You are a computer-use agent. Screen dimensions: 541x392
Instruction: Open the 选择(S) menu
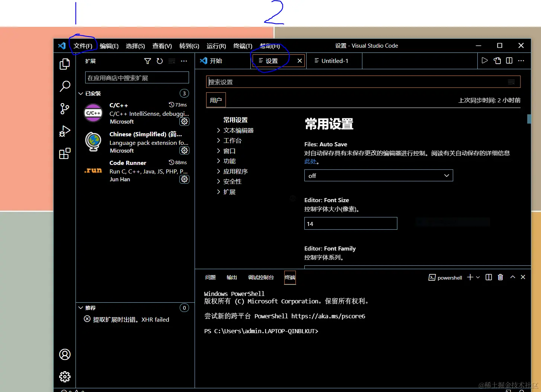pos(135,46)
